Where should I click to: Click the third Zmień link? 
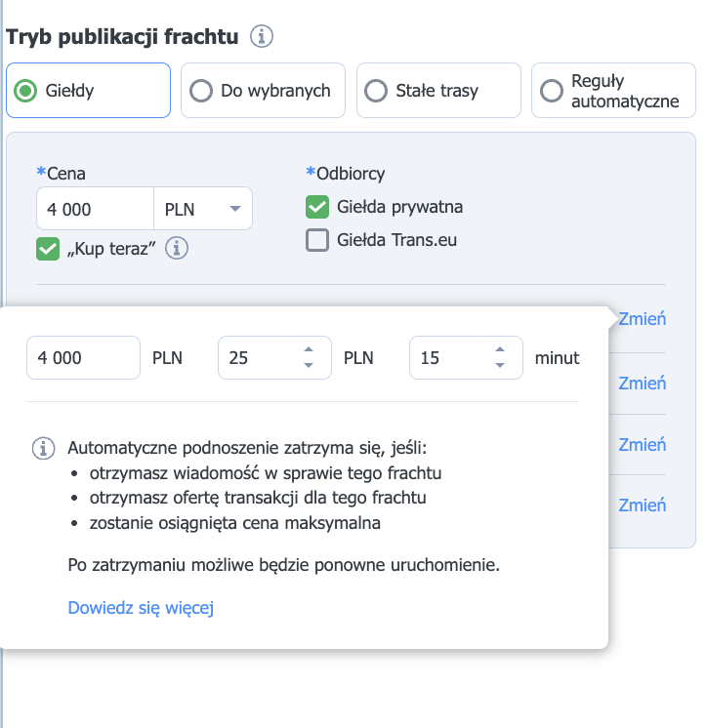click(642, 444)
